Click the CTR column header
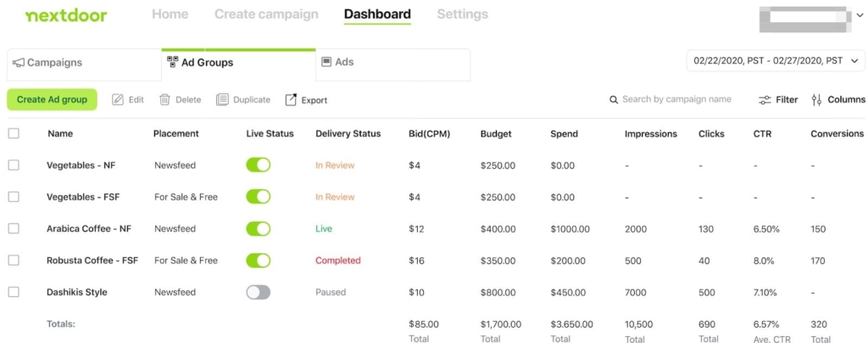 point(762,133)
